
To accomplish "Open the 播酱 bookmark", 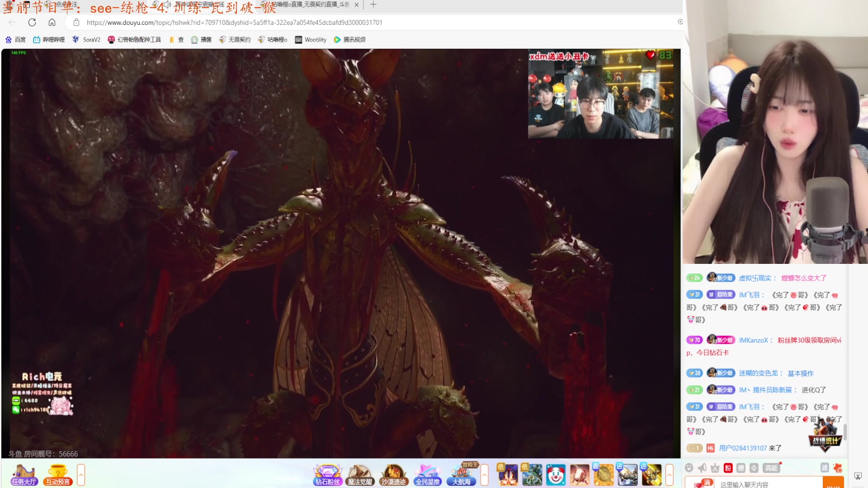I will pyautogui.click(x=201, y=40).
